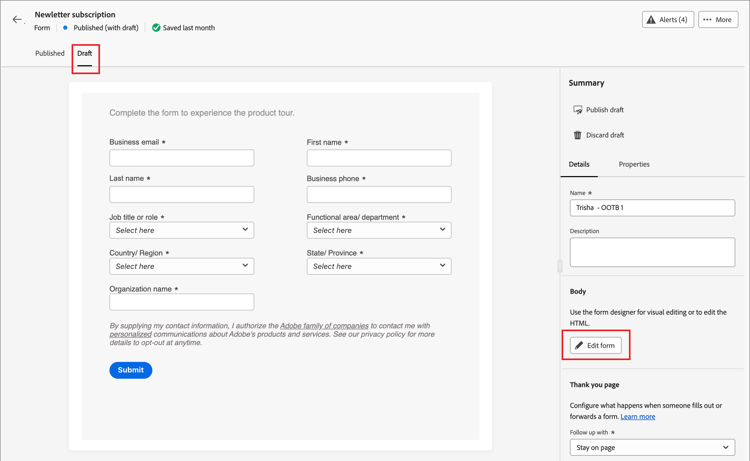This screenshot has height=461, width=750.
Task: Click the Alerts warning triangle icon
Action: [x=651, y=20]
